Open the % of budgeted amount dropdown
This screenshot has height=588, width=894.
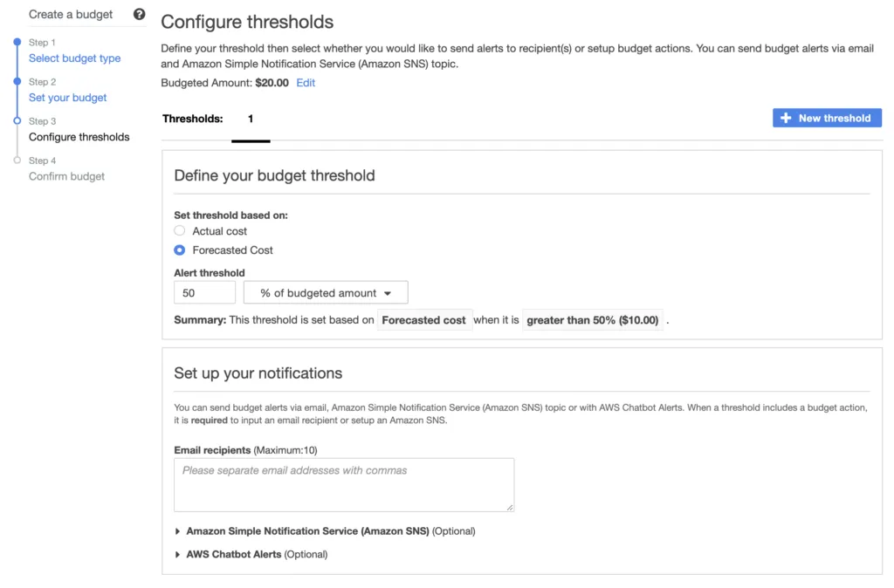(x=325, y=292)
